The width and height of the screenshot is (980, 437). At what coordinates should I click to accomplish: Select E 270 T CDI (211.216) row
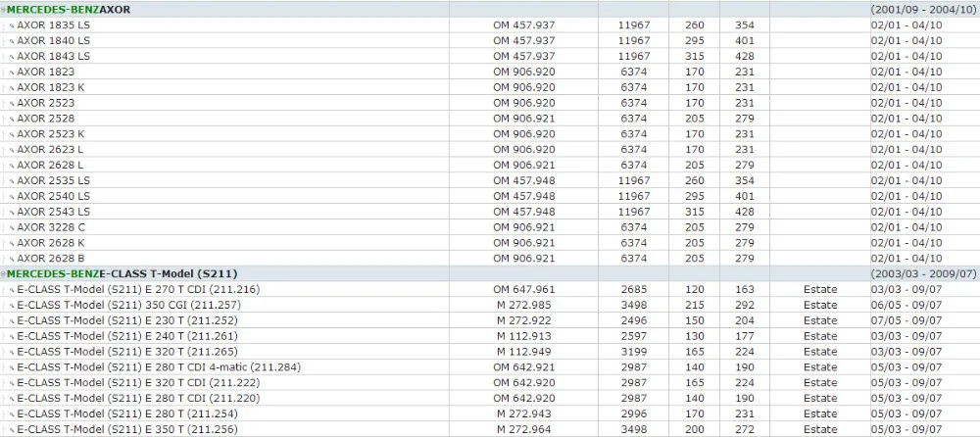pos(490,289)
